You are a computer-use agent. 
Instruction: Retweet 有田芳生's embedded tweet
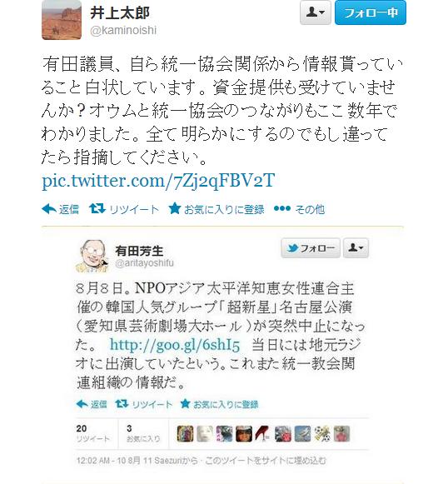coord(143,404)
